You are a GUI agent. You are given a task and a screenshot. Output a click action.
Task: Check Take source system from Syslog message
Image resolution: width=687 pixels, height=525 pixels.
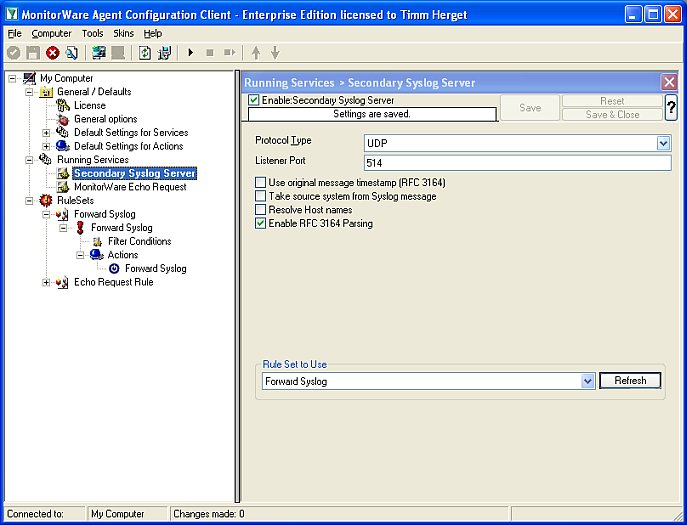click(x=260, y=196)
